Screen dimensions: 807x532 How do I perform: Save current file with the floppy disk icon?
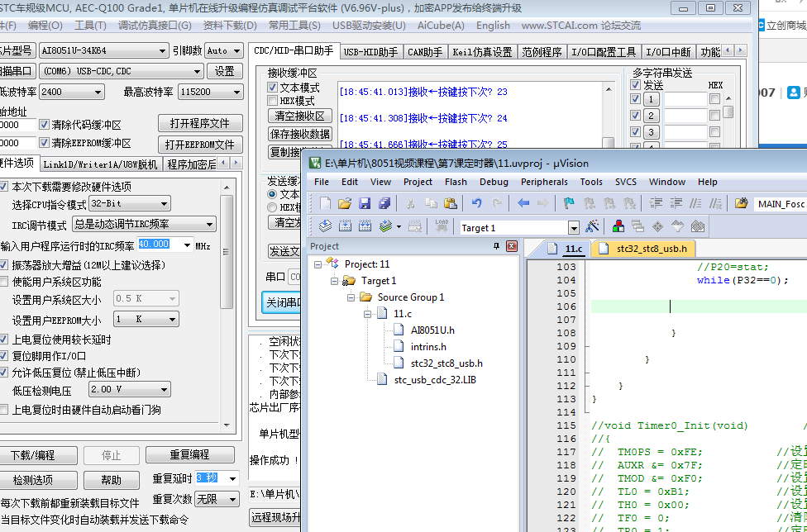[365, 203]
